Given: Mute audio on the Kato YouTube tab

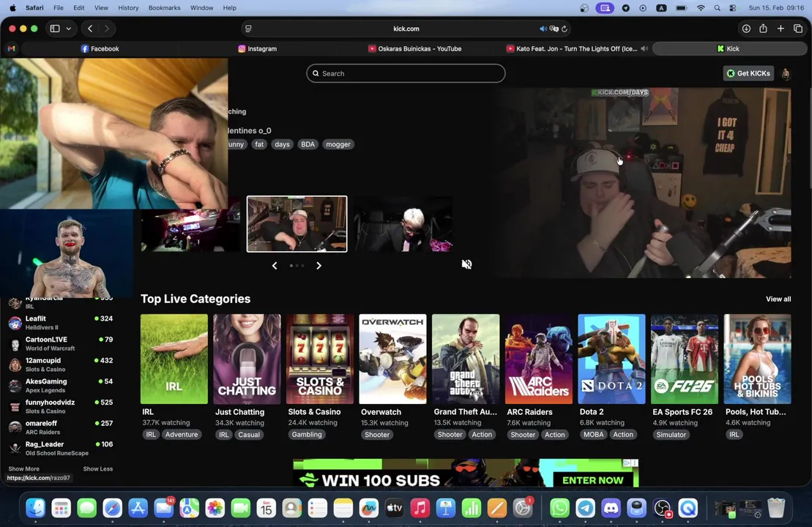Looking at the screenshot, I should click(x=644, y=48).
